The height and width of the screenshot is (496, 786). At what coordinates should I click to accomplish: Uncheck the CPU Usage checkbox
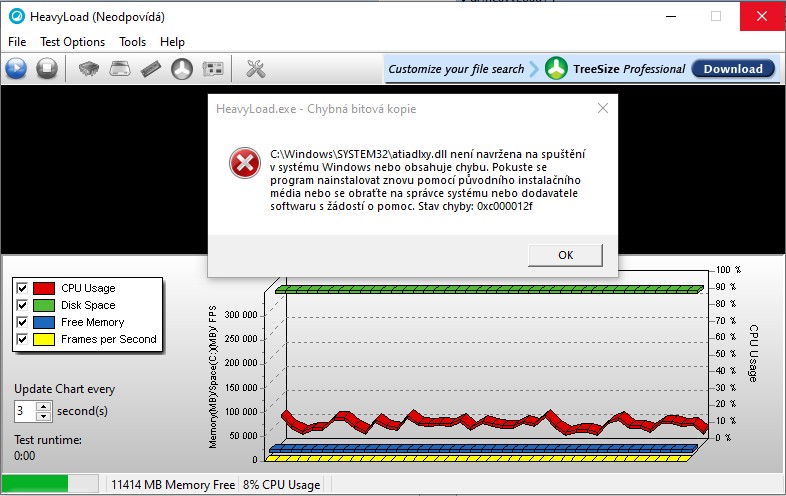[22, 288]
